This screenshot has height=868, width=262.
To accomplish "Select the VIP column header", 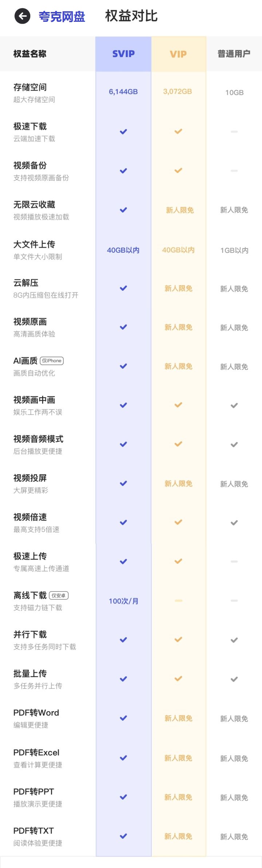I will [178, 54].
